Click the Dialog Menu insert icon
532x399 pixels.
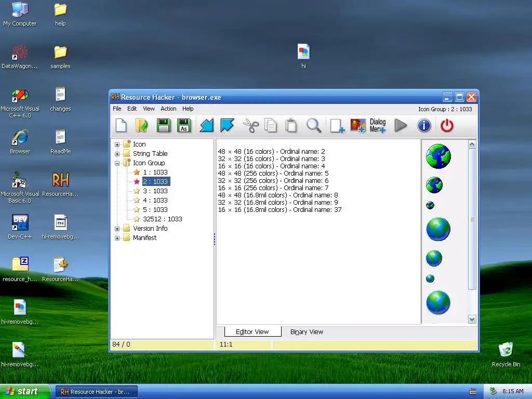(378, 126)
